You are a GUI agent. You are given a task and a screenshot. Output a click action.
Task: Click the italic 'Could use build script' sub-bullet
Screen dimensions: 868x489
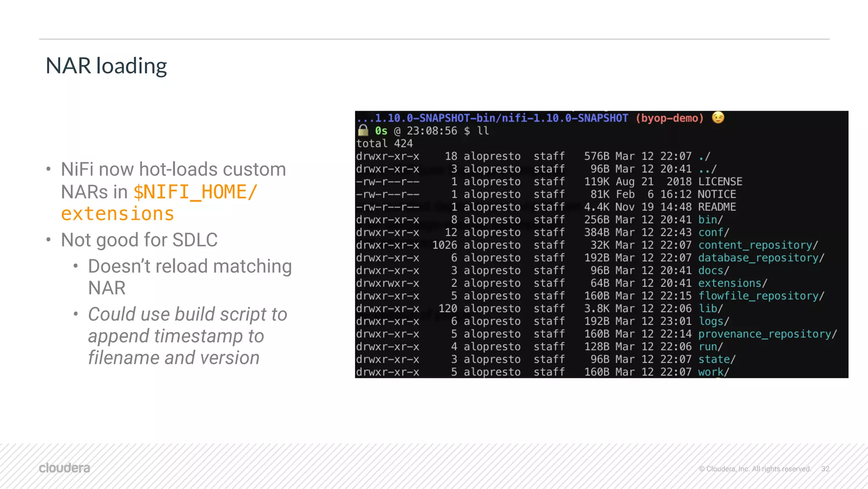(x=187, y=336)
